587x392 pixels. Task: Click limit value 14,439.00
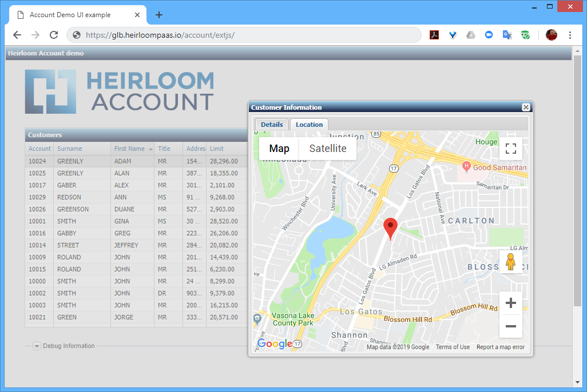pyautogui.click(x=224, y=257)
